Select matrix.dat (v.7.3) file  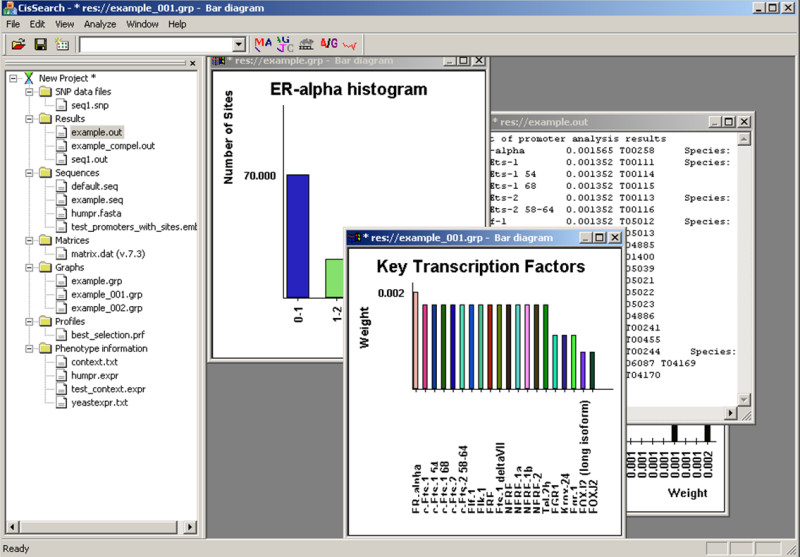point(108,254)
